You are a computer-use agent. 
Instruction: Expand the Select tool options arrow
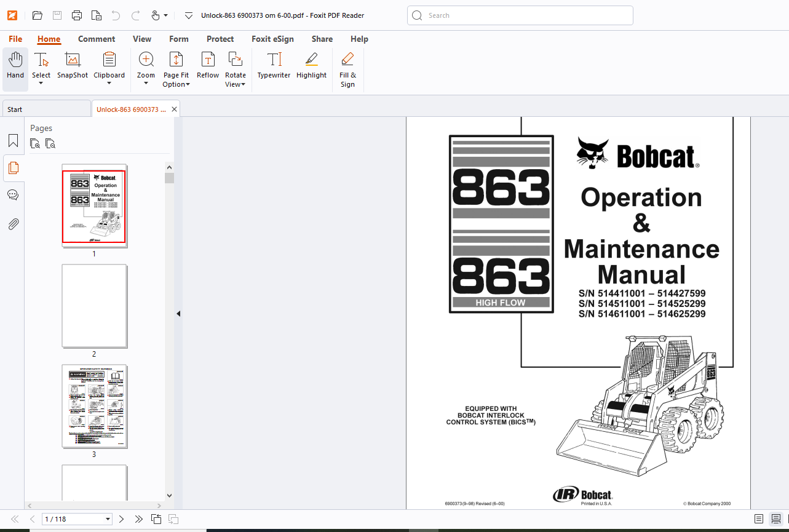(x=41, y=83)
